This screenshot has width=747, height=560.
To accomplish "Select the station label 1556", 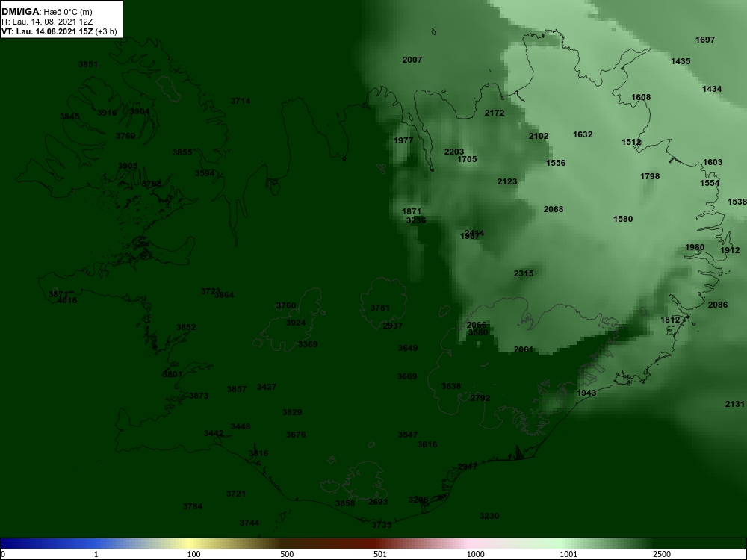I will tap(556, 163).
